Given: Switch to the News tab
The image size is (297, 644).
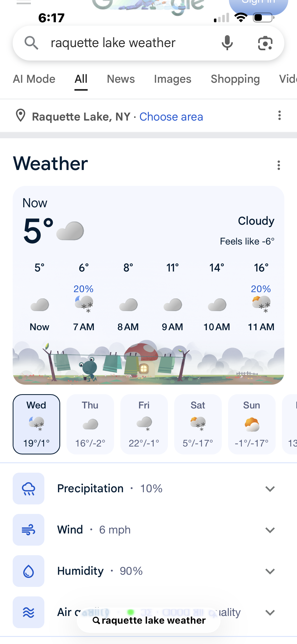Looking at the screenshot, I should (x=121, y=79).
